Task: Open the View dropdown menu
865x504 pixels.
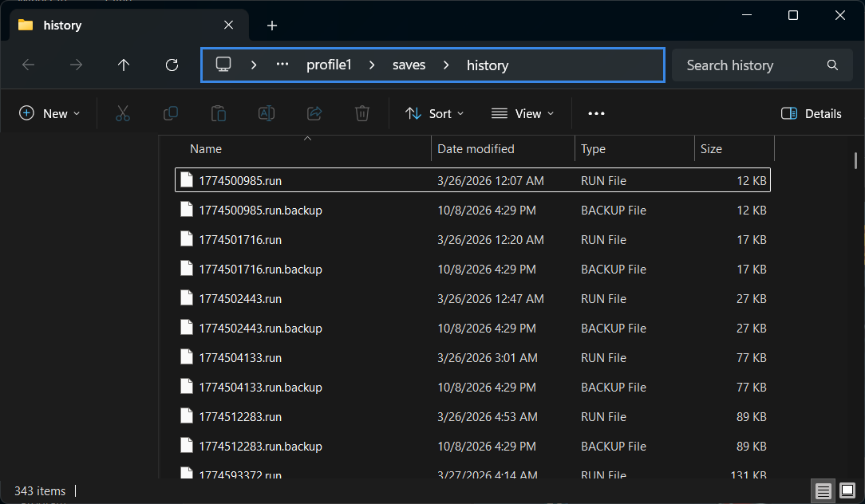Action: click(523, 113)
